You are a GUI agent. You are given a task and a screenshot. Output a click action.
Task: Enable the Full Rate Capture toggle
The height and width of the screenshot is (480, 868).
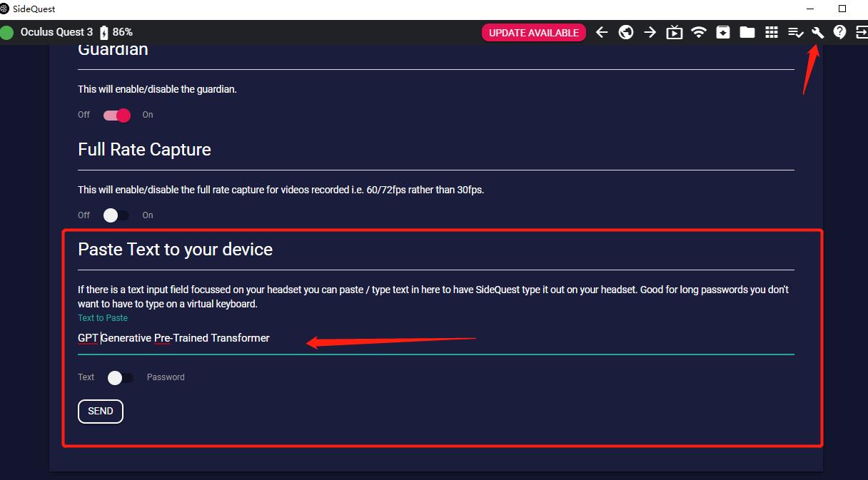tap(117, 215)
